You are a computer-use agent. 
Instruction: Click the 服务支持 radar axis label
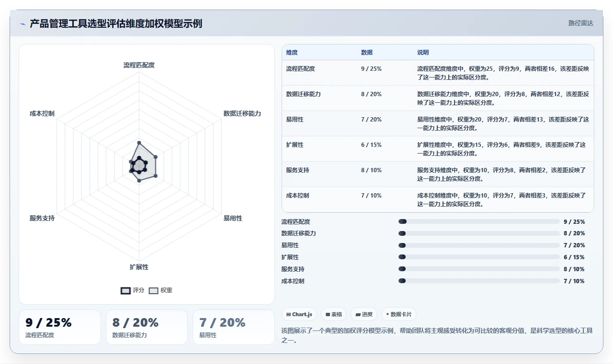tap(42, 218)
